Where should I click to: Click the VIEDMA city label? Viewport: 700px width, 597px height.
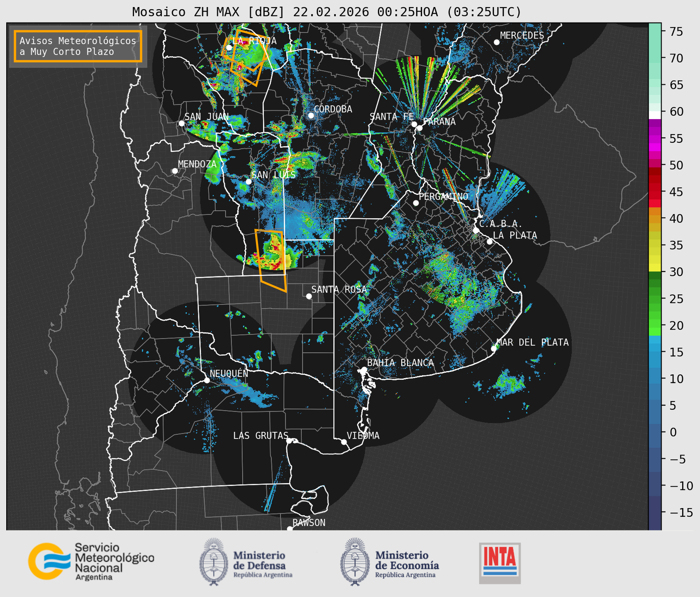tap(363, 436)
